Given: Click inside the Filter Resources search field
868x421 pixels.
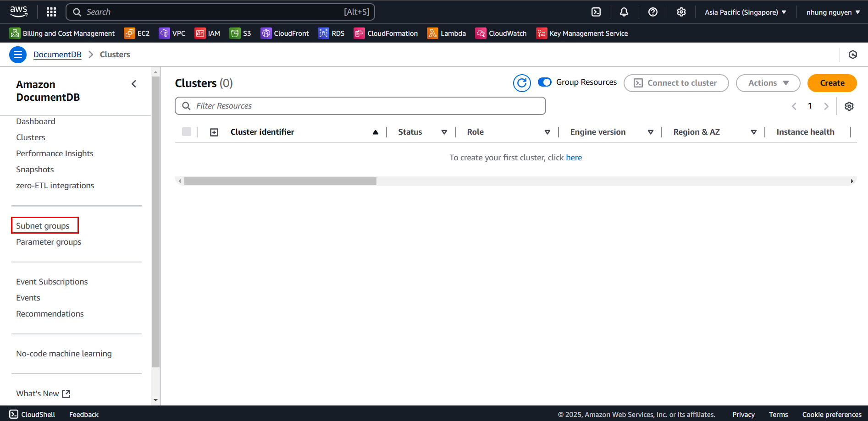Looking at the screenshot, I should pos(360,106).
